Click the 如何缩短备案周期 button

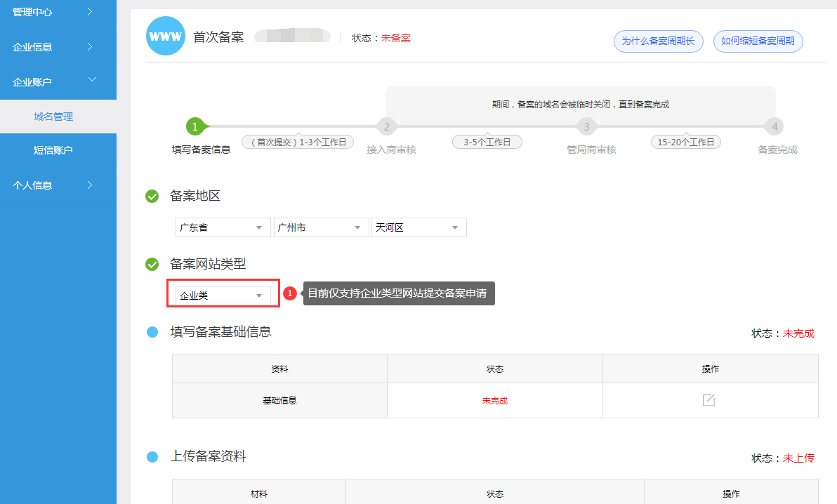pos(758,41)
